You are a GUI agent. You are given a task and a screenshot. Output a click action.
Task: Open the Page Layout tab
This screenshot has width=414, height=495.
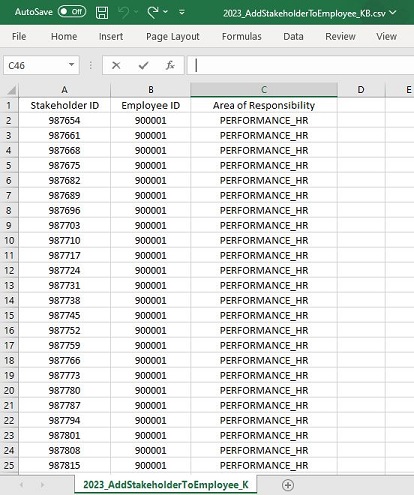173,36
